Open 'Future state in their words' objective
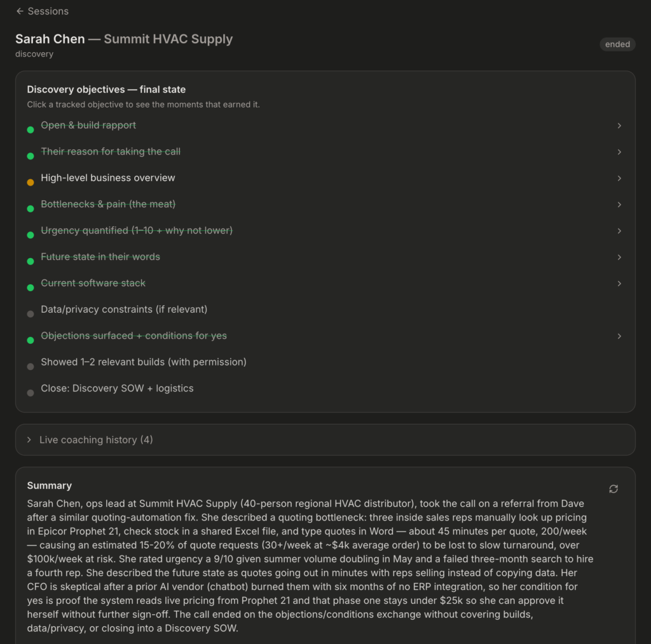The image size is (651, 644). (x=325, y=257)
